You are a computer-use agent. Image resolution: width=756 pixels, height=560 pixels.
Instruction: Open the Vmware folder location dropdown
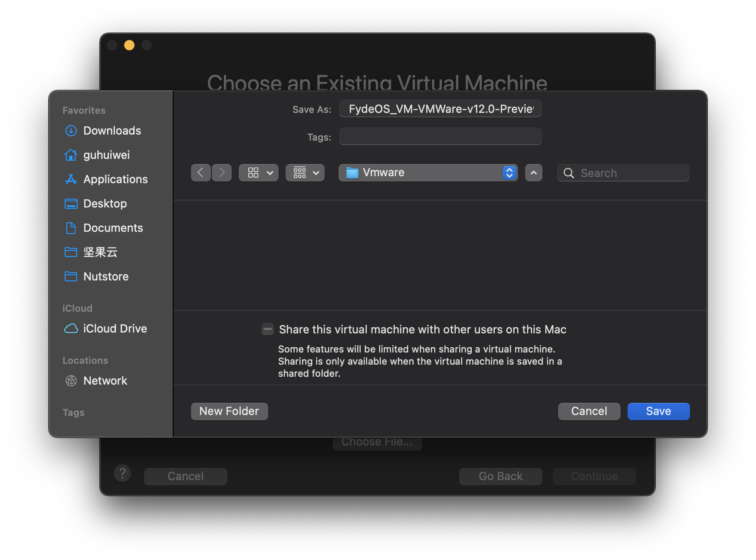point(427,173)
